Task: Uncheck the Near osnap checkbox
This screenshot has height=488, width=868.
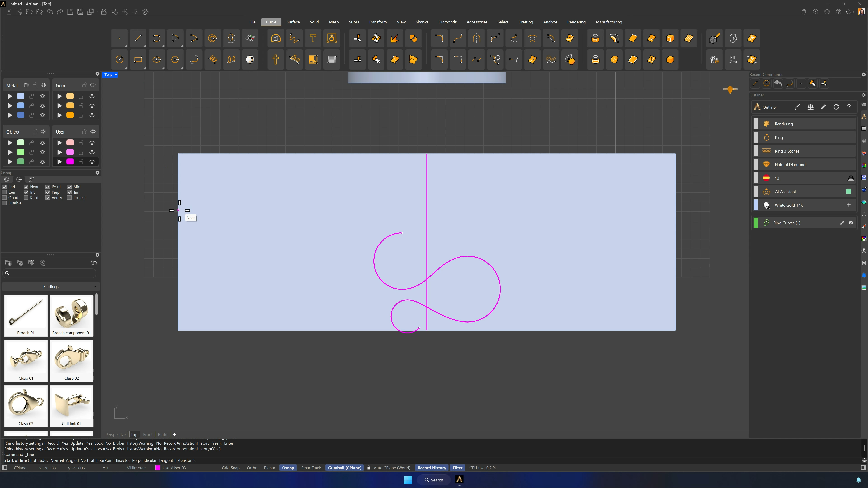Action: pos(26,187)
